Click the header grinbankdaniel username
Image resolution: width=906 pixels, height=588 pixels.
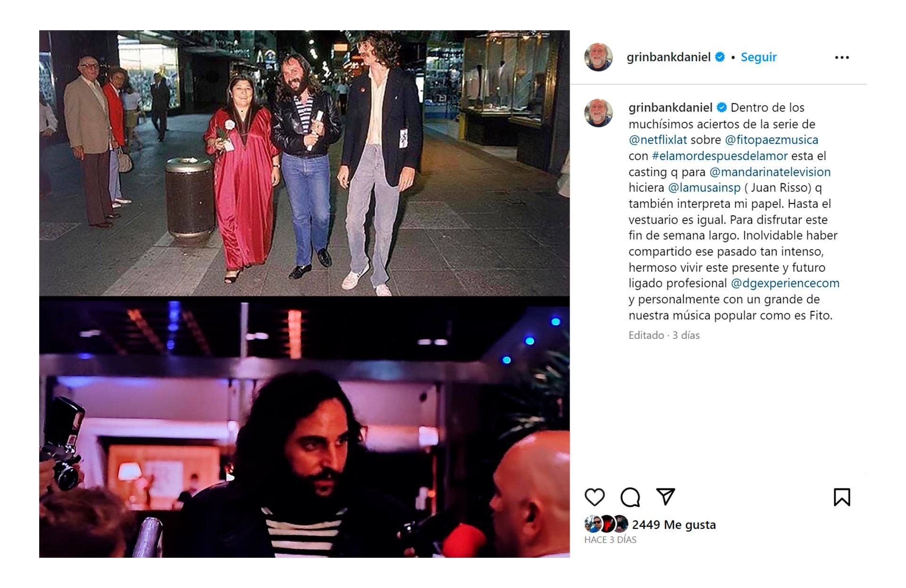click(x=669, y=57)
